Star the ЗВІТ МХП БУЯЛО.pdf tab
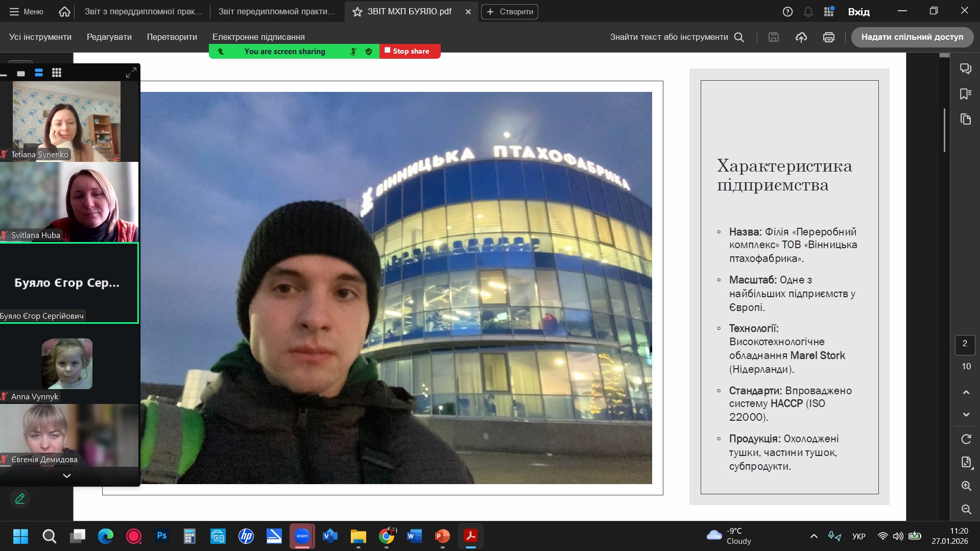This screenshot has height=551, width=980. 357,12
